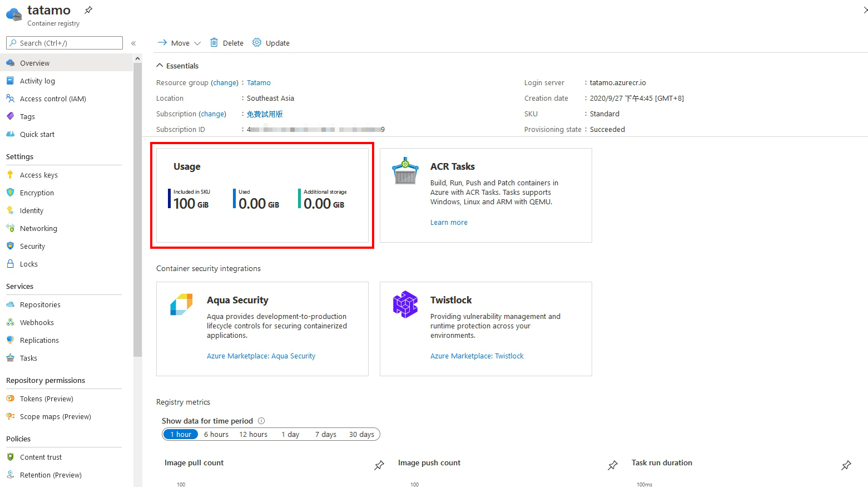Click the Overview cloud icon in sidebar
868x487 pixels.
(10, 63)
